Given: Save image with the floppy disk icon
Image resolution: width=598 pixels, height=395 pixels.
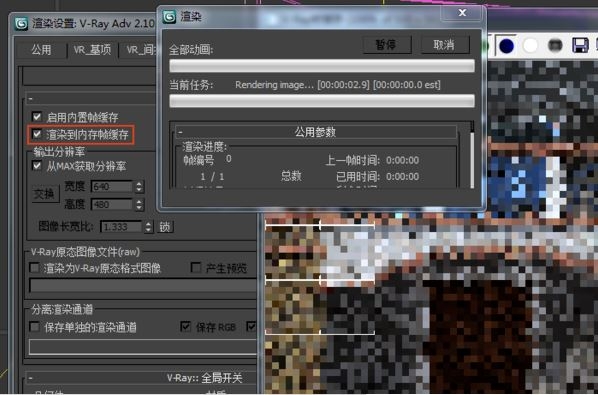Looking at the screenshot, I should [580, 45].
